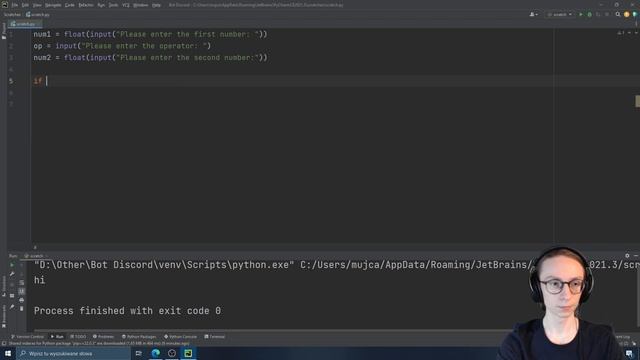Click the Windows taskbar search box

pyautogui.click(x=73, y=353)
